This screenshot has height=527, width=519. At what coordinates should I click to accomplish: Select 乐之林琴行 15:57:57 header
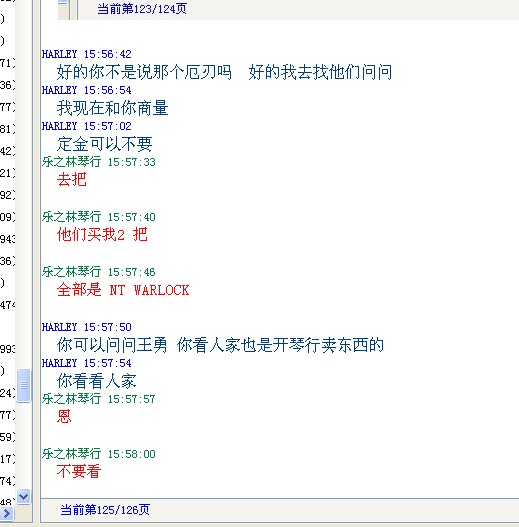pyautogui.click(x=98, y=399)
